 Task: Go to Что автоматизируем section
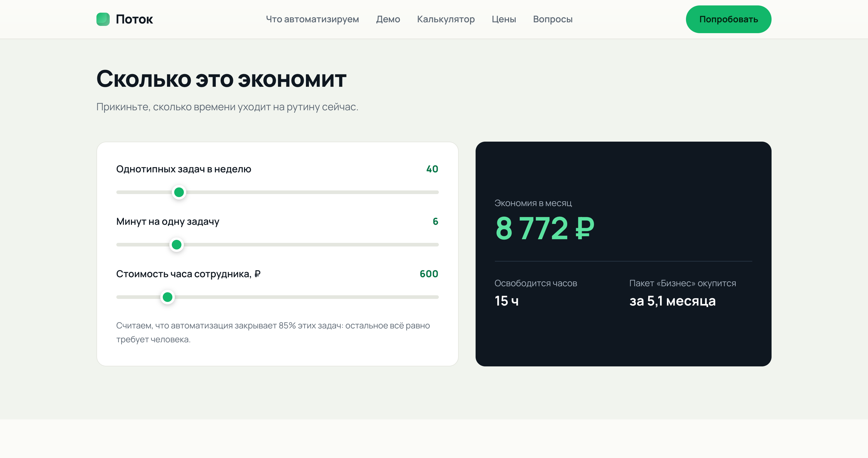pos(312,19)
